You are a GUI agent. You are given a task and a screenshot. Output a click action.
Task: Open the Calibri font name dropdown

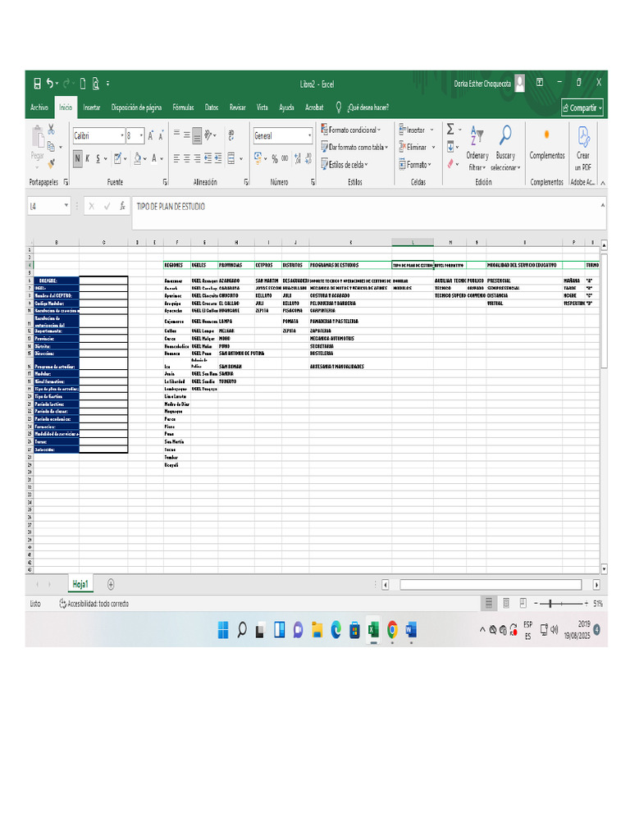pos(122,135)
